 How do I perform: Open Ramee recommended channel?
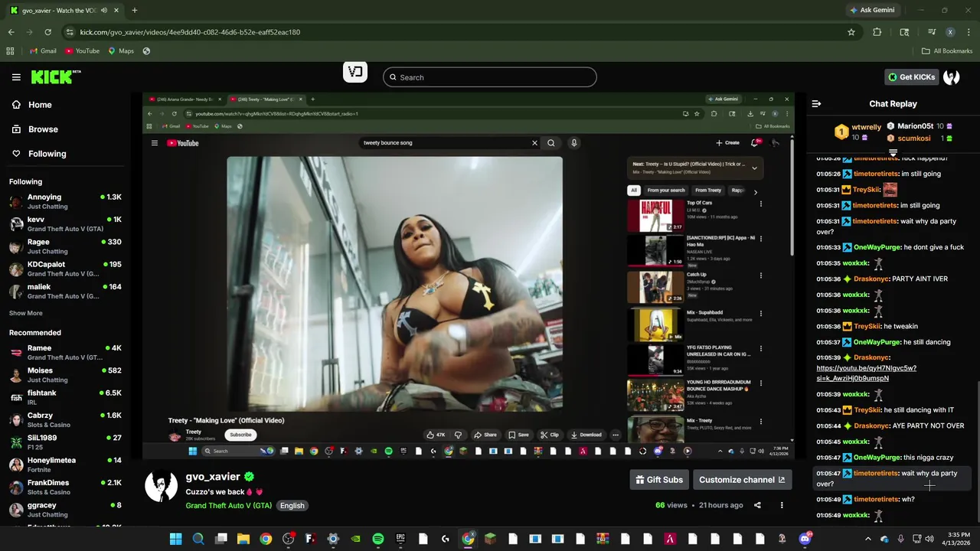(x=65, y=353)
